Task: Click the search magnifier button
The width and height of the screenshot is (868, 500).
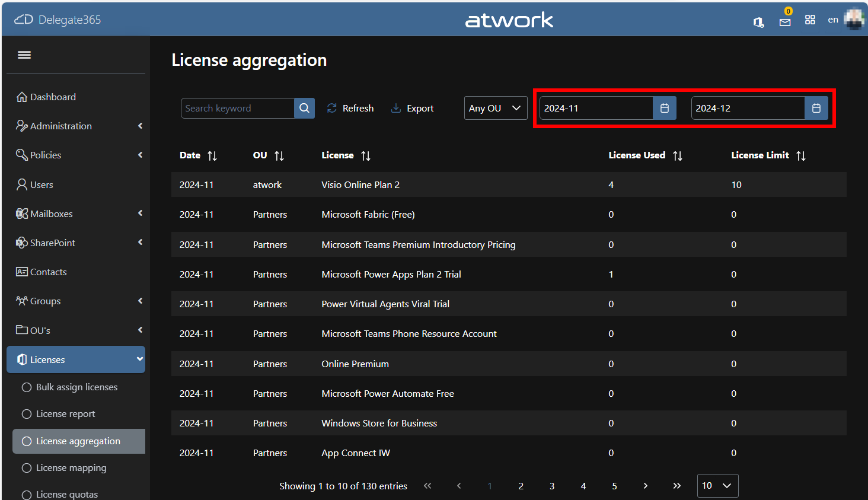Action: (304, 108)
